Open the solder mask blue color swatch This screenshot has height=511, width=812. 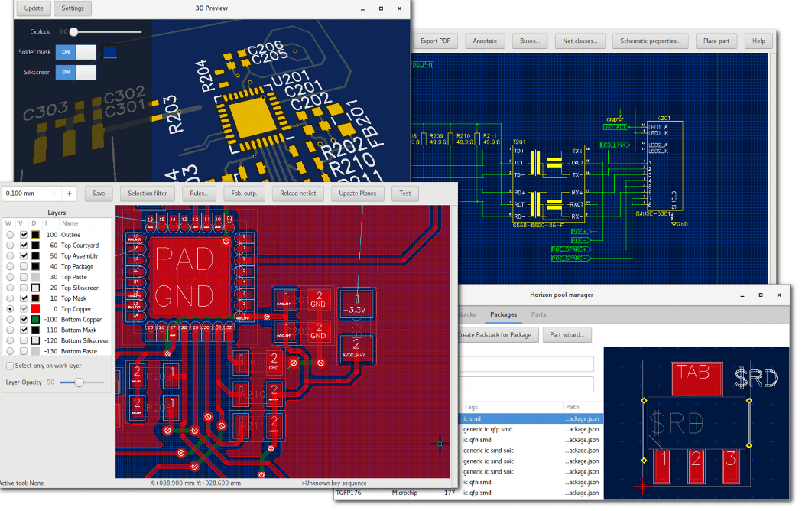110,52
